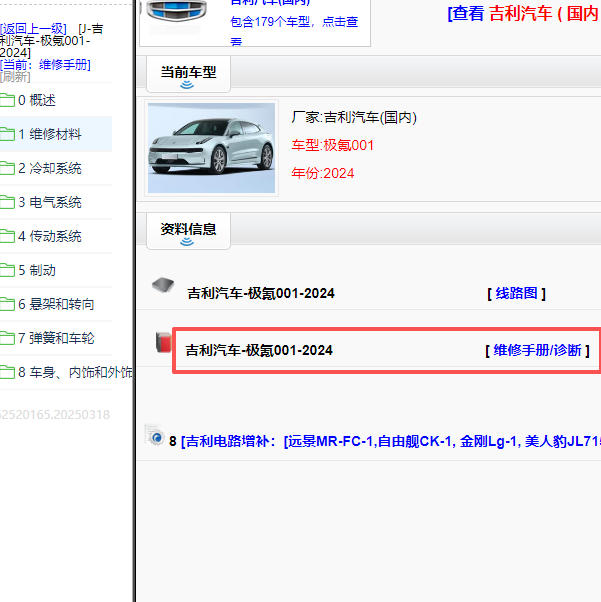Click the folder icon beside 0 概述
601x602 pixels.
[x=7, y=101]
